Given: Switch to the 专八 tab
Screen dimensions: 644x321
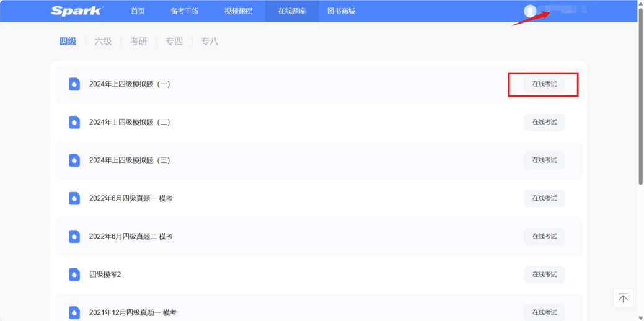Looking at the screenshot, I should coord(210,42).
